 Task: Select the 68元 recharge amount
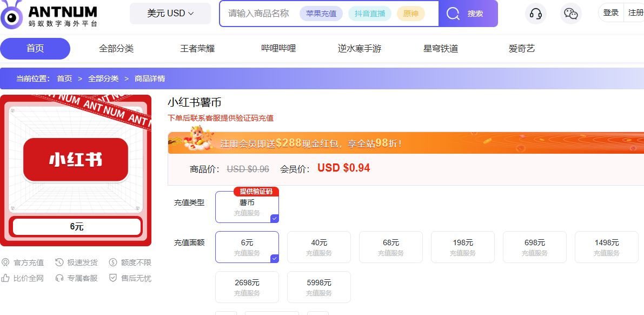[x=391, y=247]
